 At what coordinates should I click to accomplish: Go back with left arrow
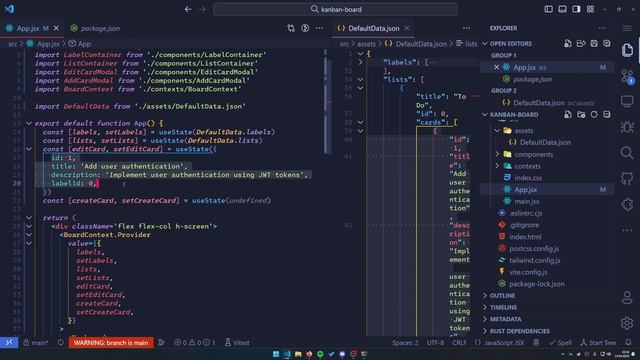[188, 9]
